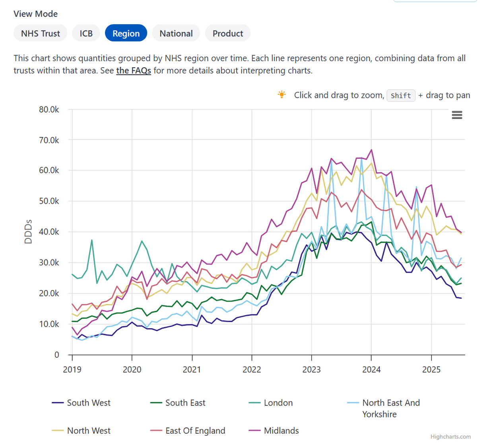Click the sun tip icon
The width and height of the screenshot is (495, 448).
[x=281, y=95]
